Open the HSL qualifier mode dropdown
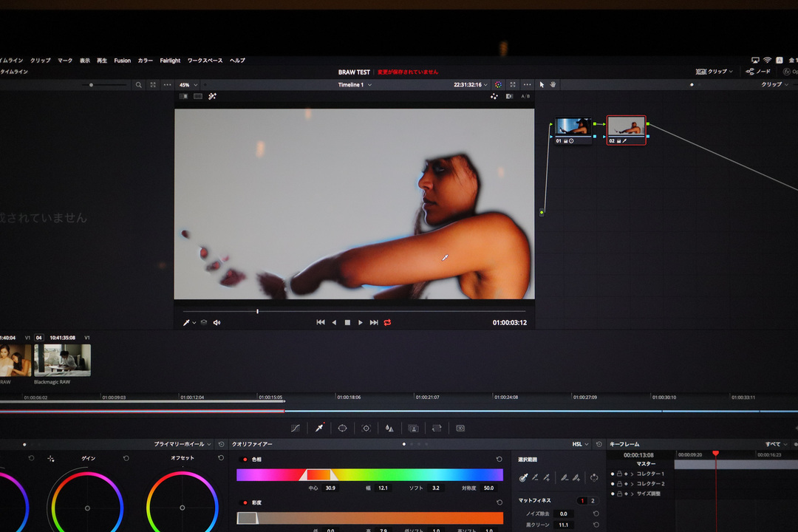The height and width of the screenshot is (532, 798). [x=580, y=444]
